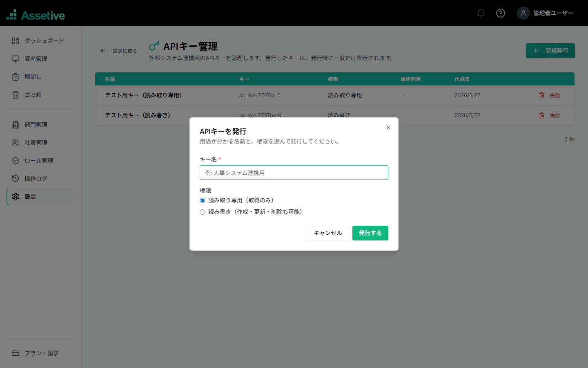Click the 名前 column header
Screen dimensions: 588x368
pos(110,79)
